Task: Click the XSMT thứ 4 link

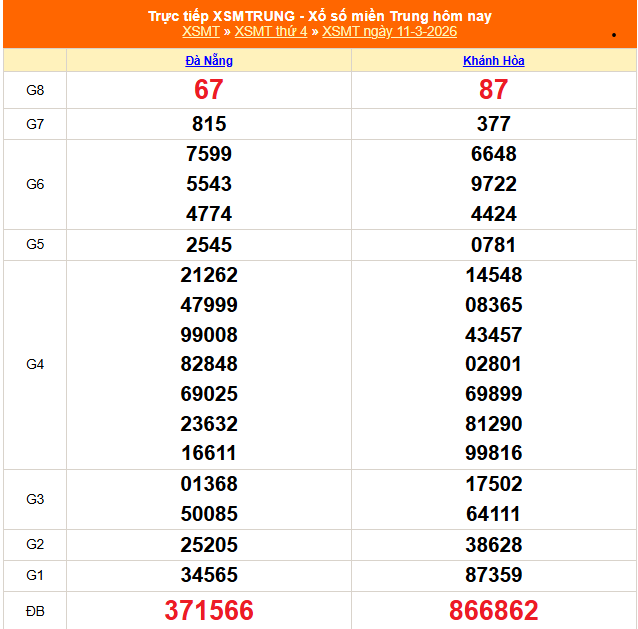Action: pos(271,31)
